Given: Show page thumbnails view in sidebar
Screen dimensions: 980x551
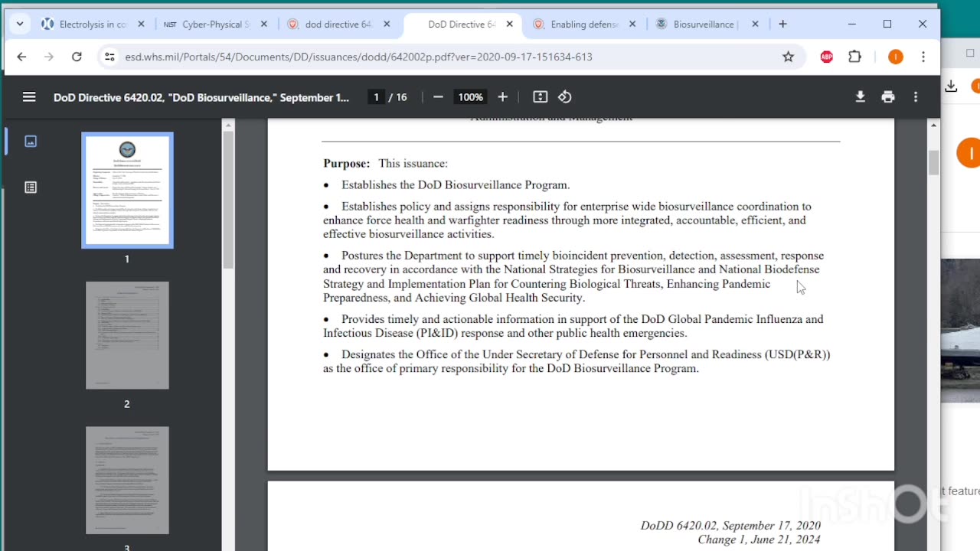Looking at the screenshot, I should pyautogui.click(x=31, y=142).
